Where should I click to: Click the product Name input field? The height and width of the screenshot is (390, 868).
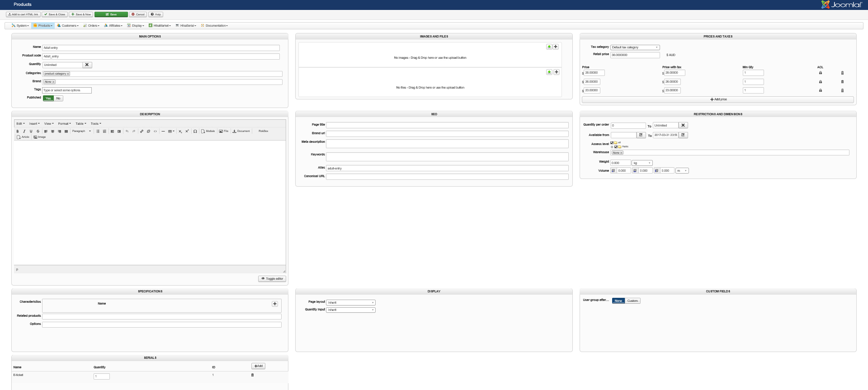click(x=161, y=48)
